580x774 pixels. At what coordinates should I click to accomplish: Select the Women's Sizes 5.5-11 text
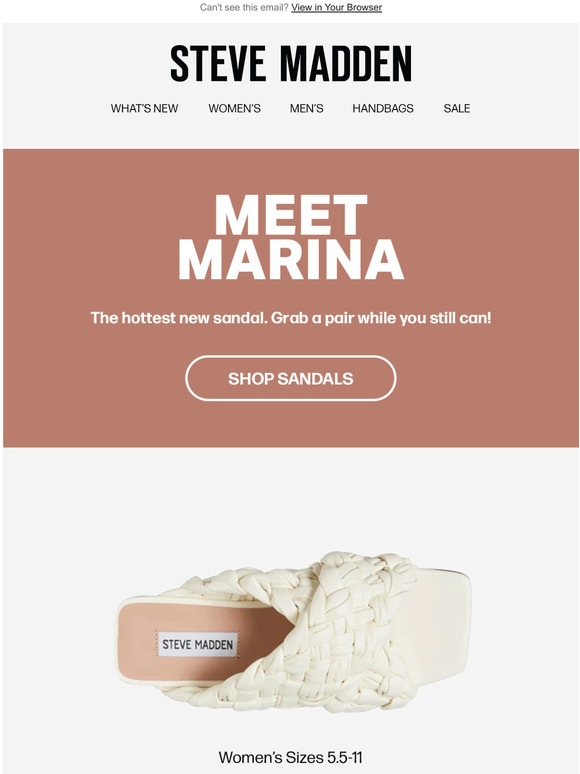[x=291, y=757]
